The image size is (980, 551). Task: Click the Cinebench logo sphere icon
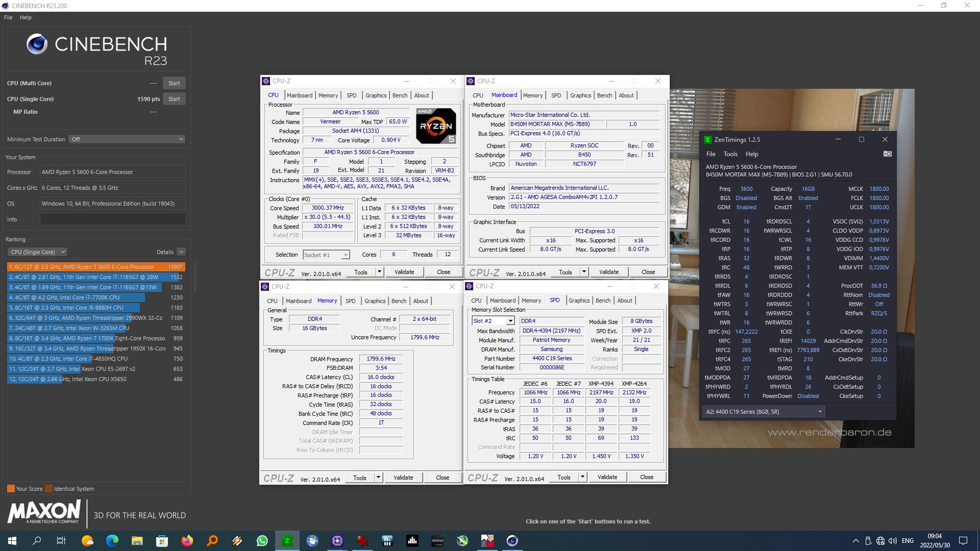coord(37,44)
